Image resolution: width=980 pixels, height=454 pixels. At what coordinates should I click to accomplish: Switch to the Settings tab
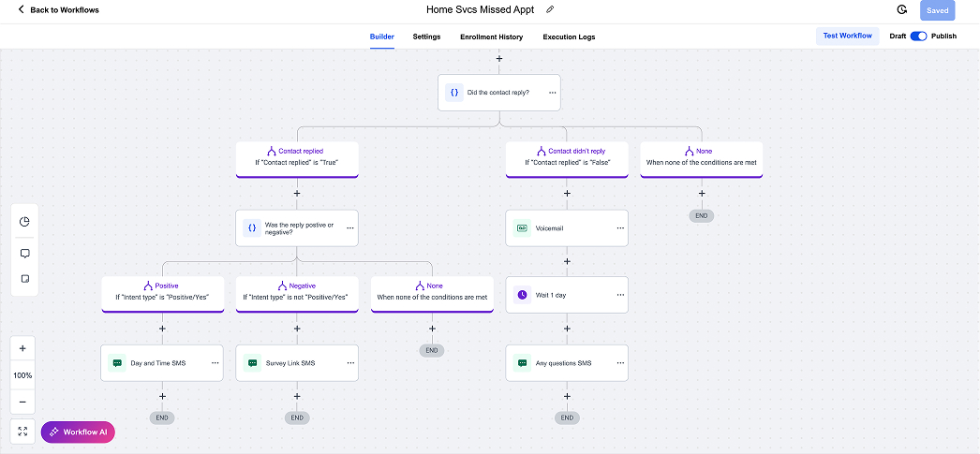[426, 37]
